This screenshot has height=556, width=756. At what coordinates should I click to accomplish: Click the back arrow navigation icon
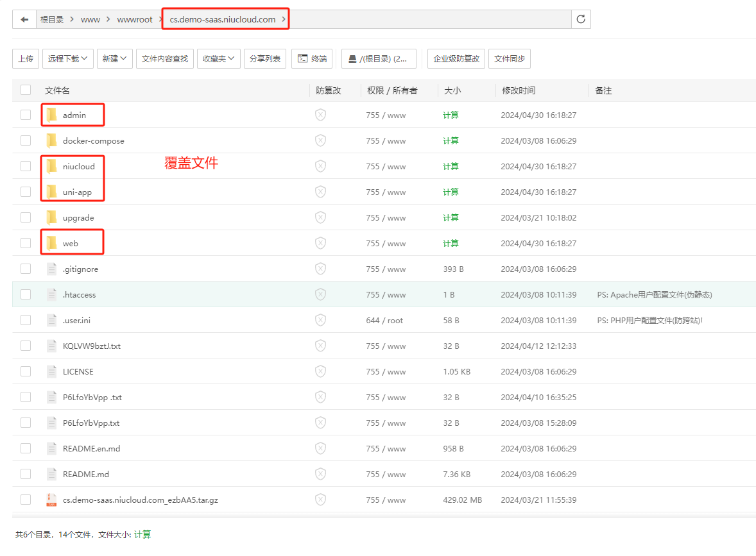click(24, 19)
